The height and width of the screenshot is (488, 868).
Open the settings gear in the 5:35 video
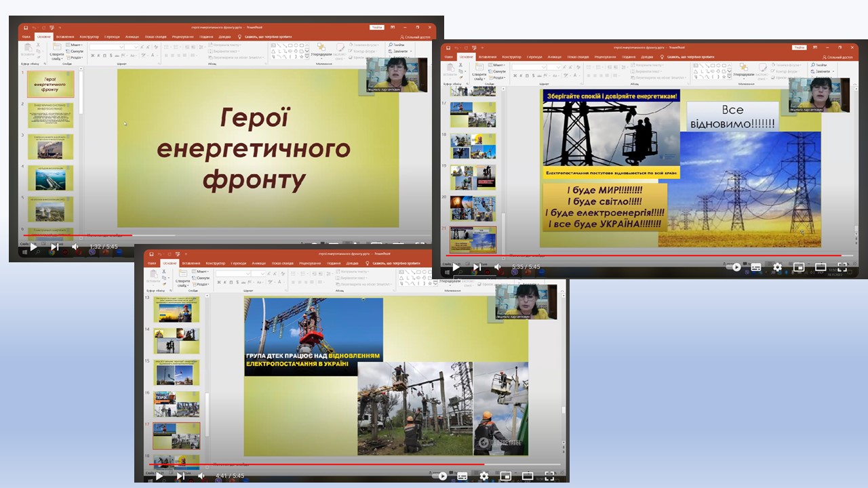click(x=778, y=267)
